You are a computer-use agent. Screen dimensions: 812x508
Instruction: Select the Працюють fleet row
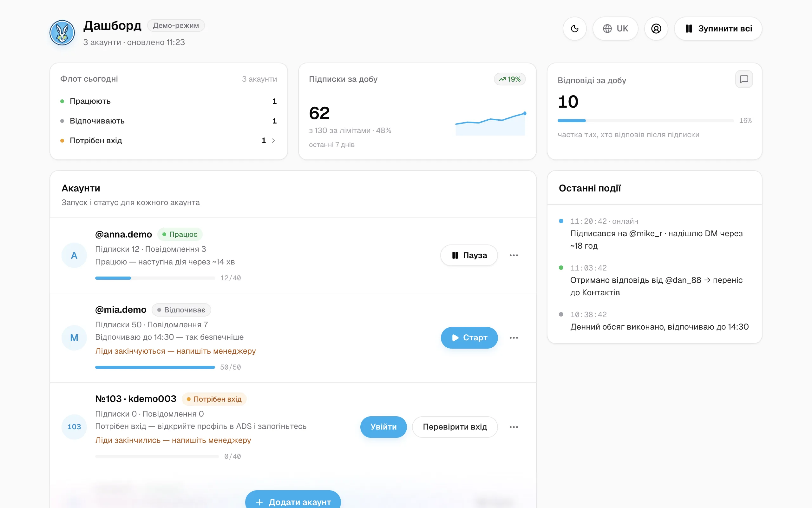click(x=168, y=101)
